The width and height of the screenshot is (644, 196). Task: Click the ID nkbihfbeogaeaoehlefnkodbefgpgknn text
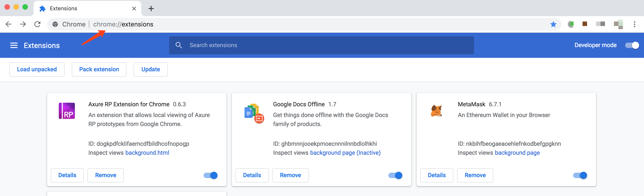click(509, 144)
